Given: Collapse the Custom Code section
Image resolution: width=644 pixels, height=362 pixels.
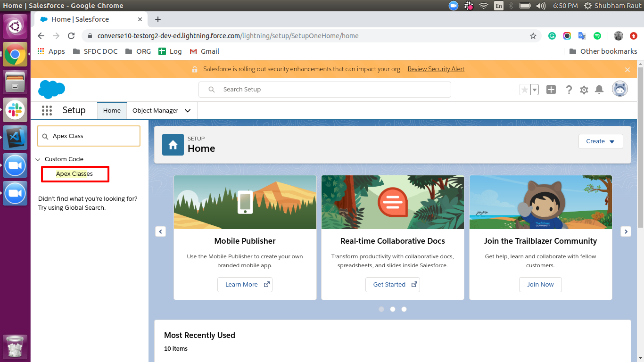Looking at the screenshot, I should (38, 159).
